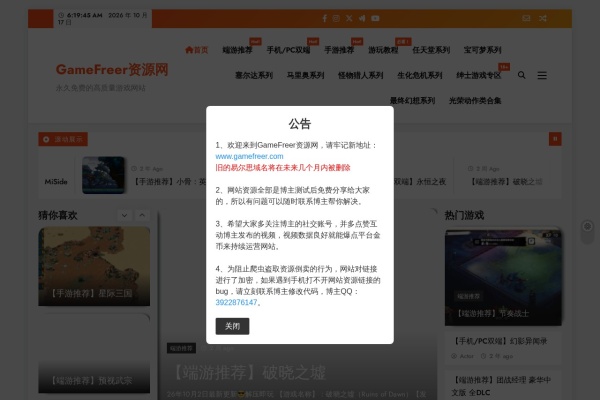Open the YouTube social icon
The height and width of the screenshot is (400, 600).
coord(375,18)
